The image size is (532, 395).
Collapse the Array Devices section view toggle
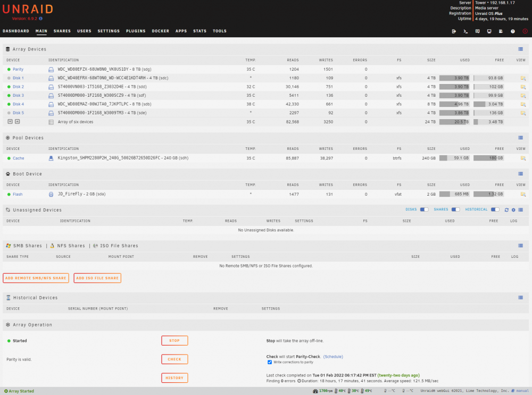pos(520,49)
